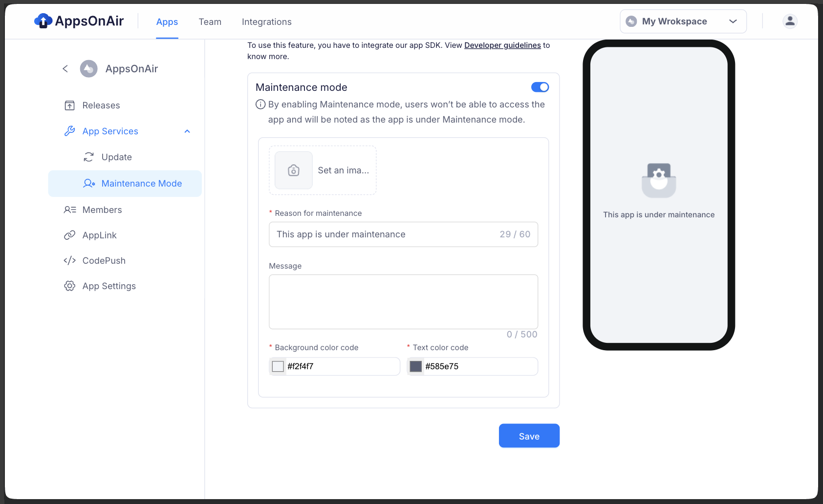Click the Save button

coord(529,436)
